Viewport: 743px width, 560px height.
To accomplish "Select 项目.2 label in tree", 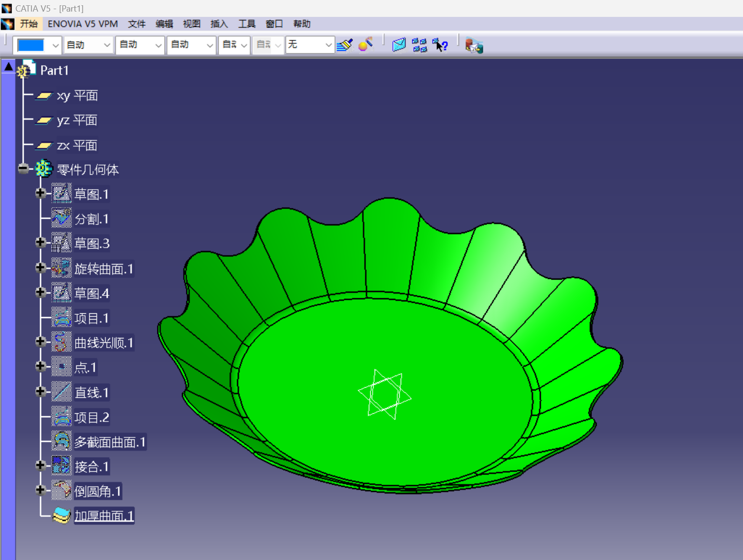I will [x=92, y=417].
